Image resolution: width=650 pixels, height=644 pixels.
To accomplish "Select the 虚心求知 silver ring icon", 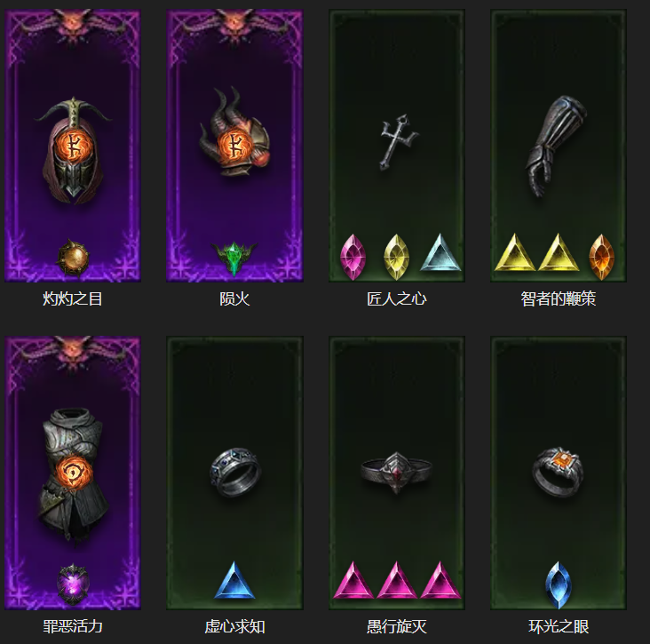I will [235, 473].
